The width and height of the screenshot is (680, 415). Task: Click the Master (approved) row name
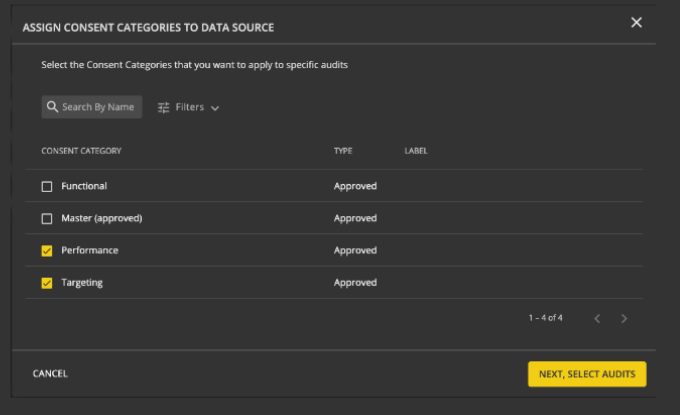coord(101,218)
